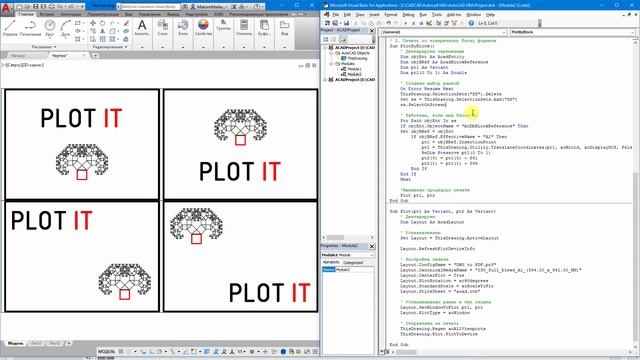
Task: Collapse the AutoCAD Objects tree node
Action: click(331, 53)
